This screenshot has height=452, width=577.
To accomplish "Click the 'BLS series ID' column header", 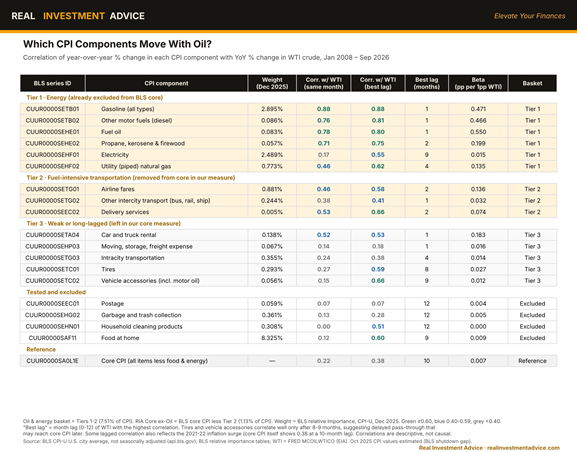I will [x=52, y=83].
